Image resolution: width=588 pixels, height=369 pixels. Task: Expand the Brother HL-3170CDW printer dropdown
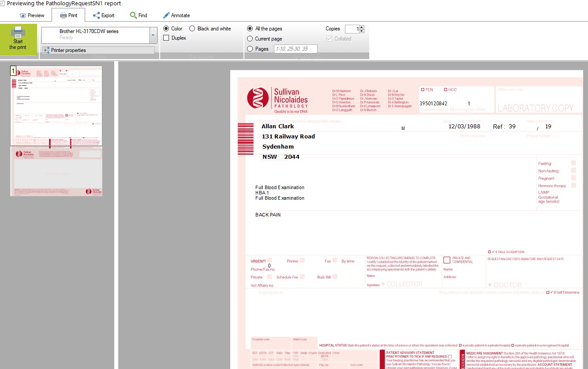(154, 35)
